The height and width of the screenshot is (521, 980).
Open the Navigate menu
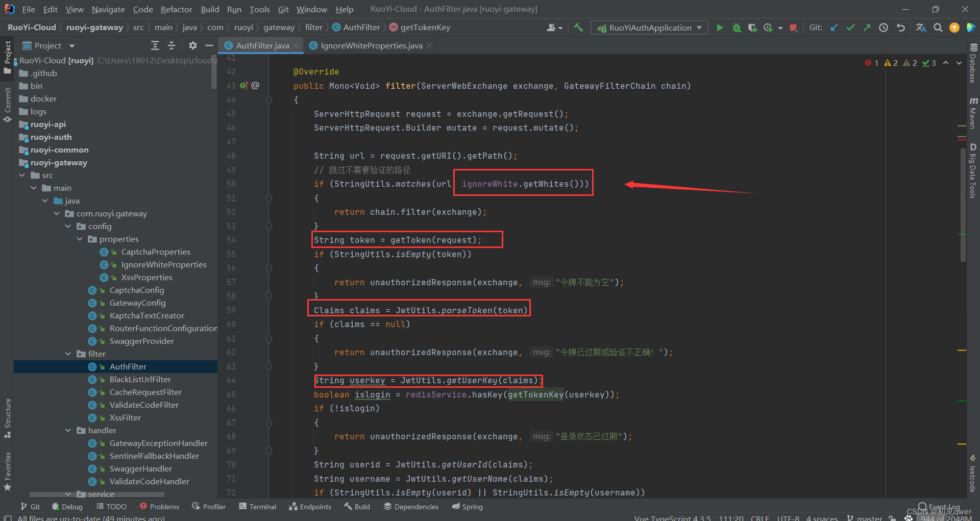(108, 9)
